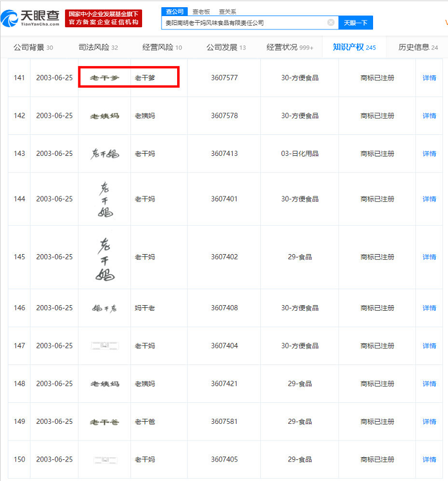Go to the 经营风险 tab

[162, 47]
